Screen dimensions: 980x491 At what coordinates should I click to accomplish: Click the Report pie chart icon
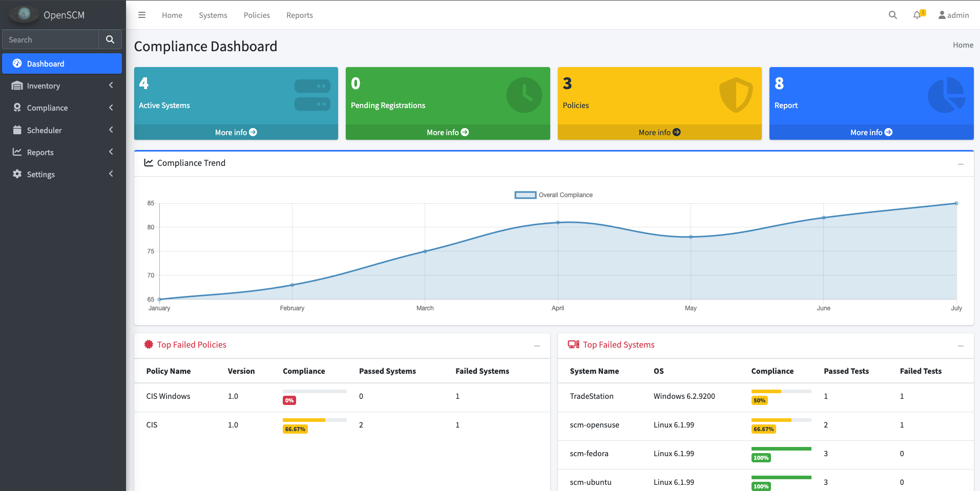(x=946, y=95)
